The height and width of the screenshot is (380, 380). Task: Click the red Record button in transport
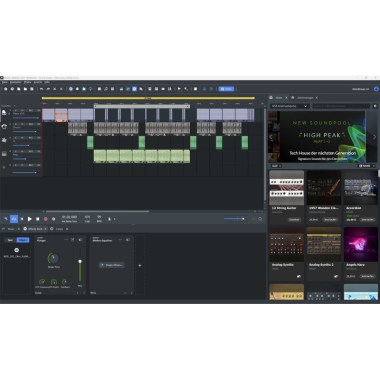(x=46, y=219)
